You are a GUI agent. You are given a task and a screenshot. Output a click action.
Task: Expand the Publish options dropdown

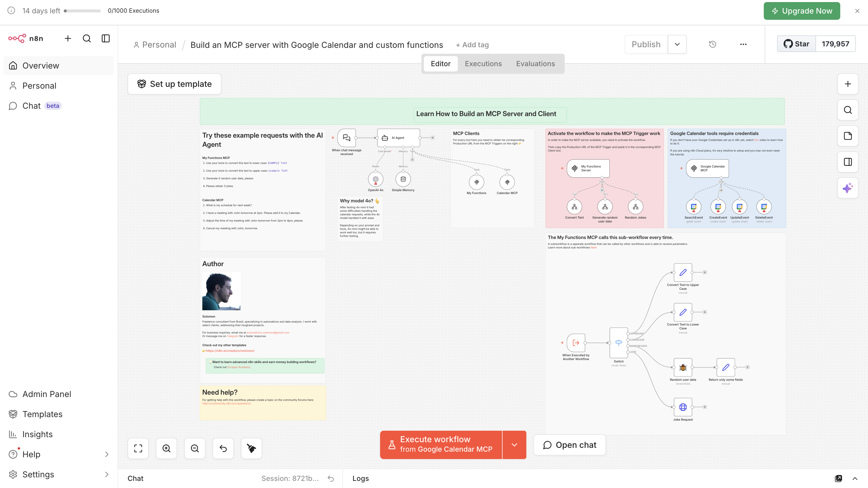point(677,44)
